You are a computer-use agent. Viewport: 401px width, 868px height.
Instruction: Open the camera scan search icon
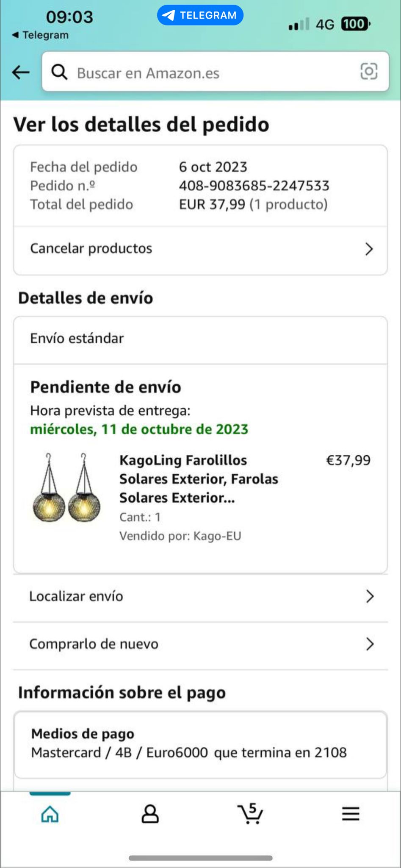point(368,71)
